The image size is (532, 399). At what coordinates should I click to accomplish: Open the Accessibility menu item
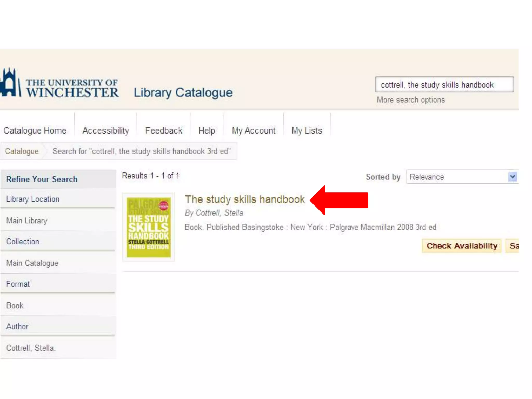tap(105, 130)
